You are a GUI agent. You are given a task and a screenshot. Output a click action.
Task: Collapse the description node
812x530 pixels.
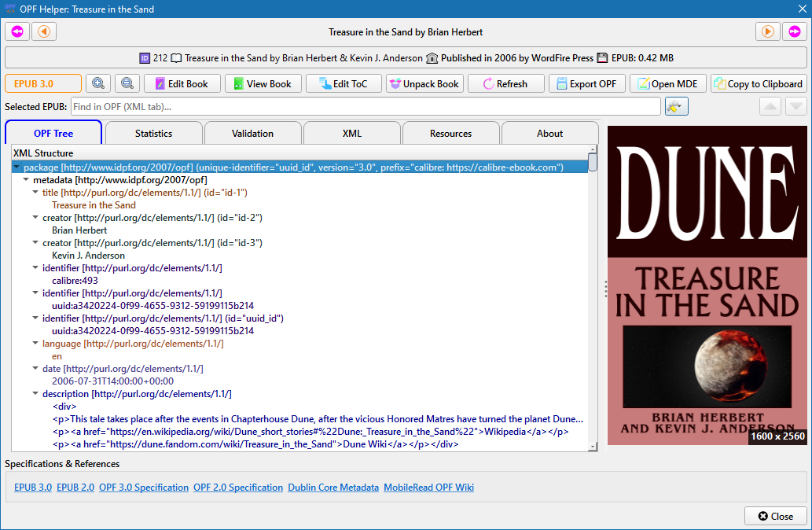click(x=35, y=394)
